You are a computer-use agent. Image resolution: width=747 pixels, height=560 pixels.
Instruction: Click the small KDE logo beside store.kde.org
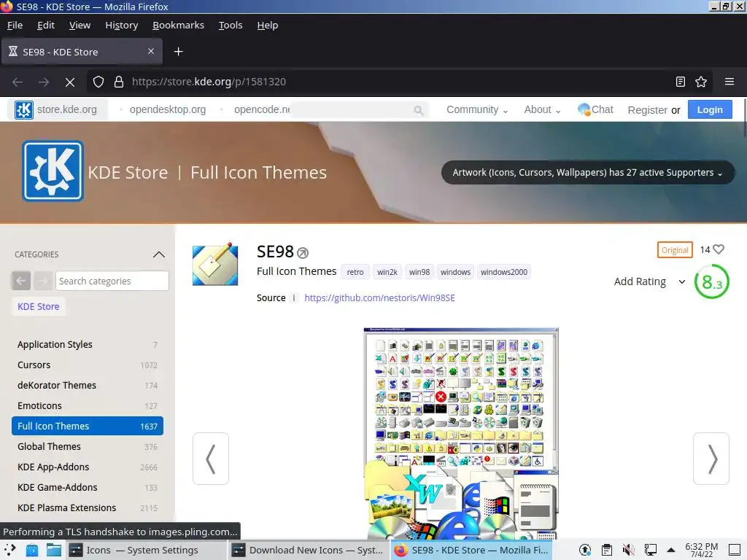23,109
